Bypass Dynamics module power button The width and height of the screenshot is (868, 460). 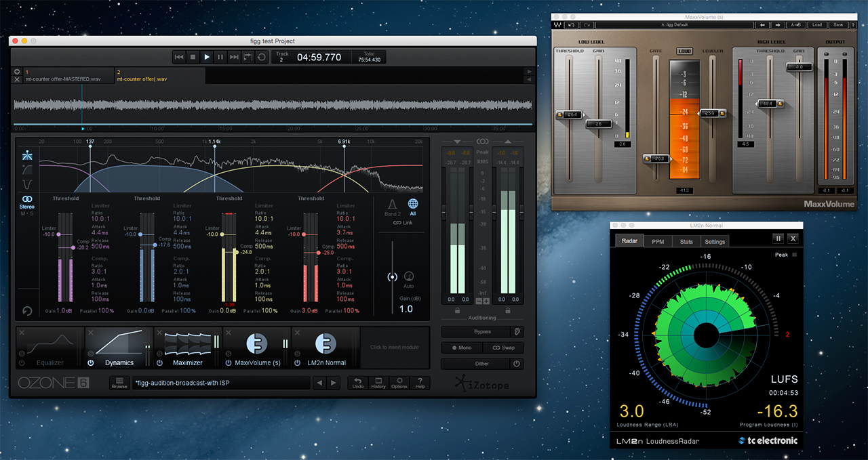(x=91, y=363)
